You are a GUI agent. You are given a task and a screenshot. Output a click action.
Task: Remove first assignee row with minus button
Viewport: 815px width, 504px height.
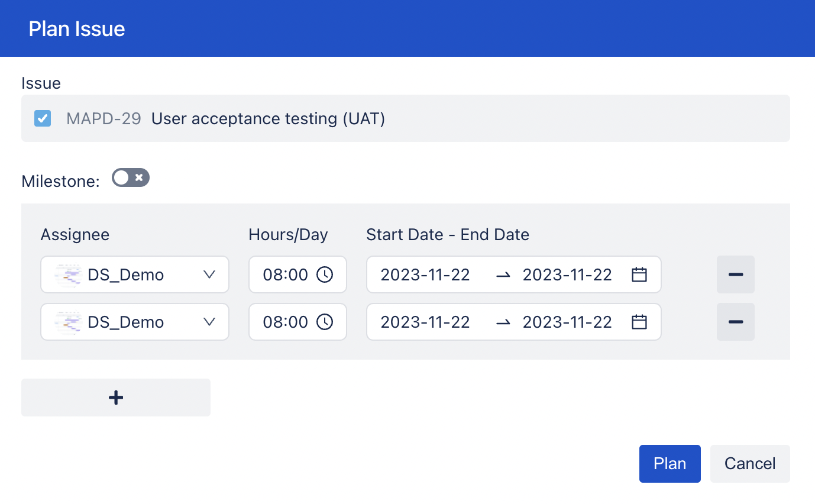[x=736, y=274]
